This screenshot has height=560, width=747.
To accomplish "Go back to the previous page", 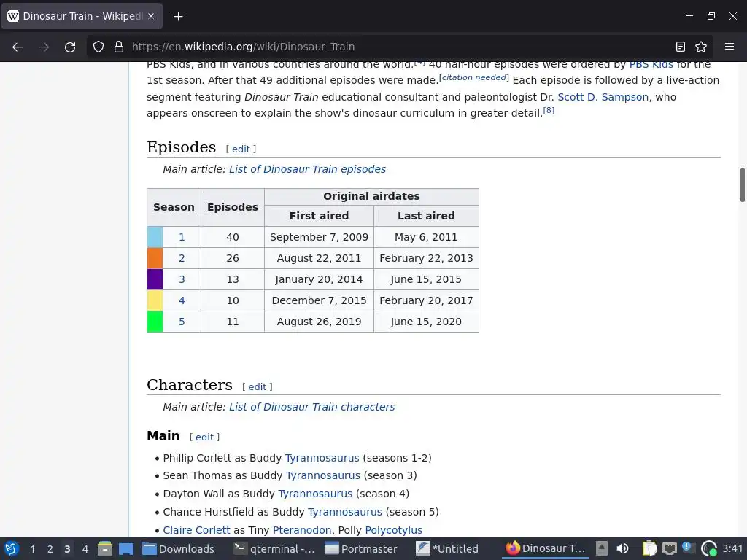I will (18, 47).
